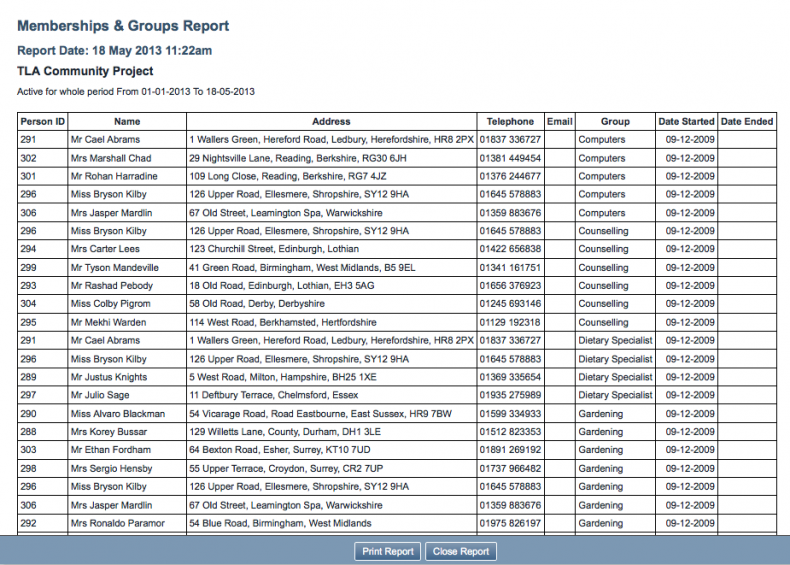790x565 pixels.
Task: Select name Mr Justus Knights
Action: 109,377
